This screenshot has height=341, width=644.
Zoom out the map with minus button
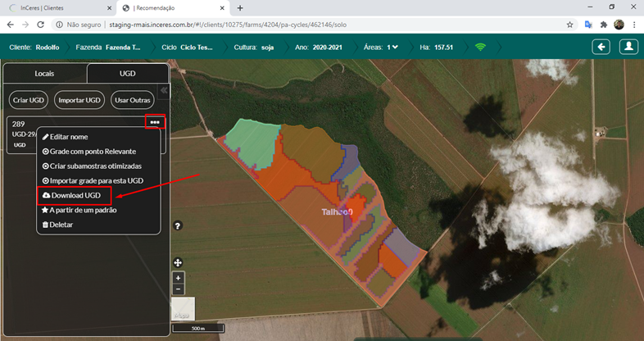pyautogui.click(x=178, y=289)
